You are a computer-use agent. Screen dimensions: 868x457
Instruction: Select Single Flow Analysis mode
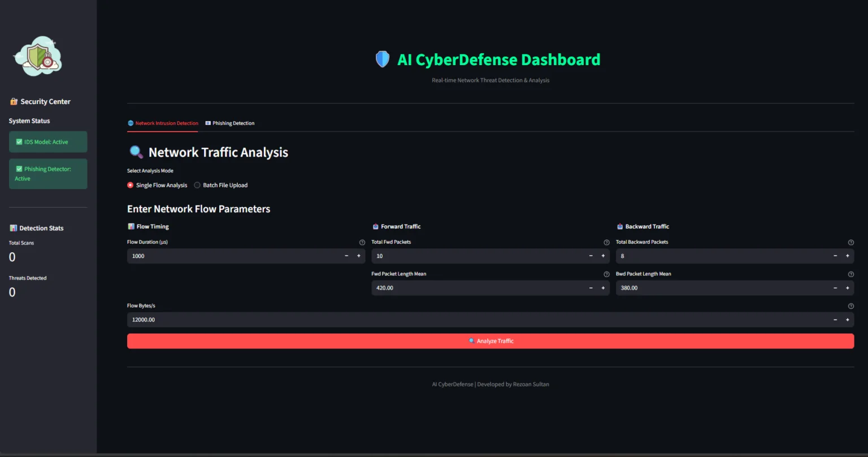click(131, 185)
